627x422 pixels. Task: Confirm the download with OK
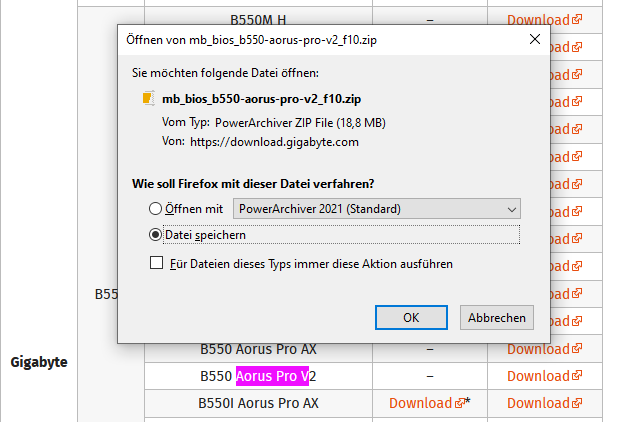point(411,318)
